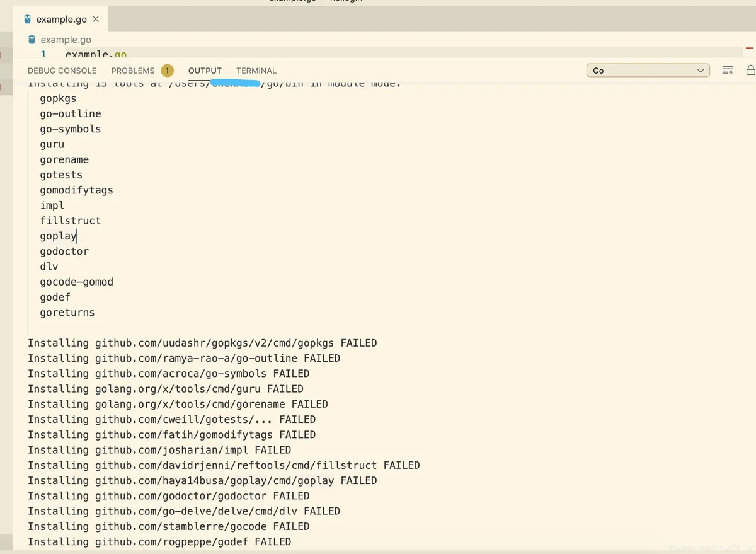Click the goreturns tool name
756x554 pixels.
point(67,312)
